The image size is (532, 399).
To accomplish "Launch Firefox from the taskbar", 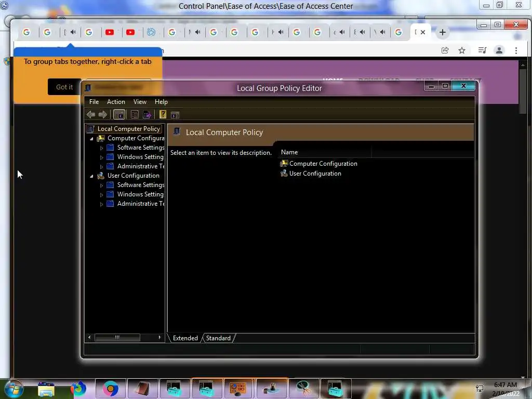I will [78, 389].
